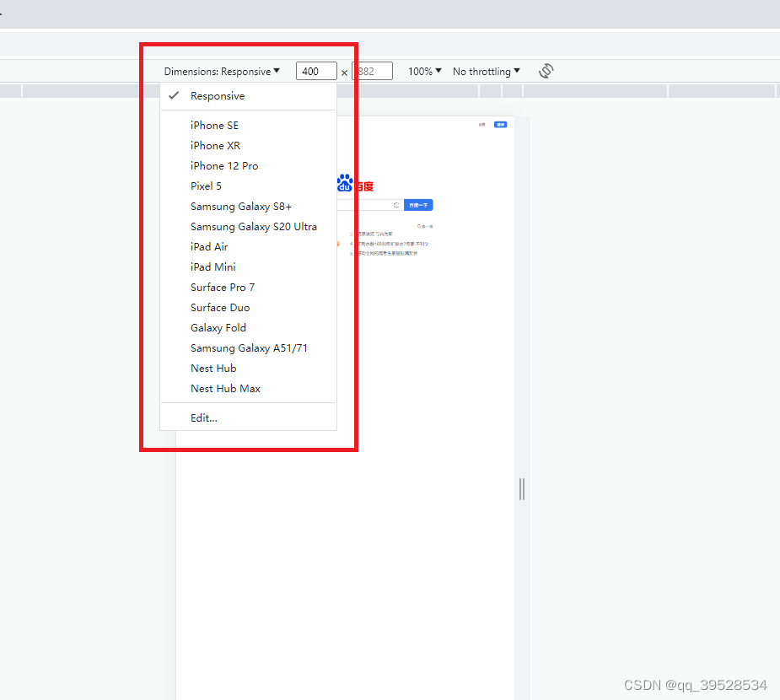780x700 pixels.
Task: Select Nest Hub device
Action: click(248, 369)
